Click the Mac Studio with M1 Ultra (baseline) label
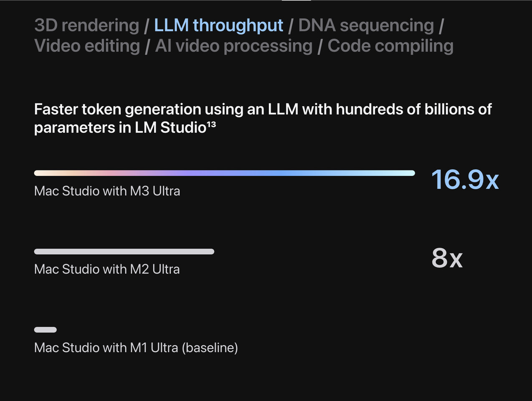 pyautogui.click(x=136, y=348)
